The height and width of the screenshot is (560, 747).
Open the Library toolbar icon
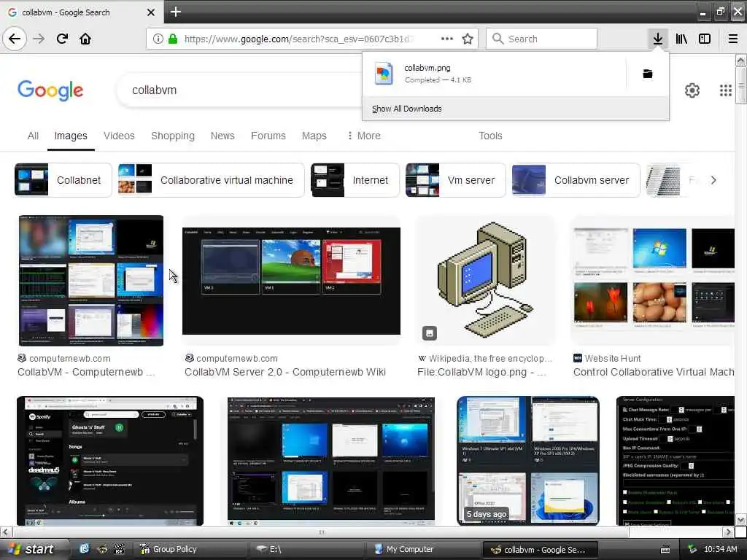coord(681,39)
